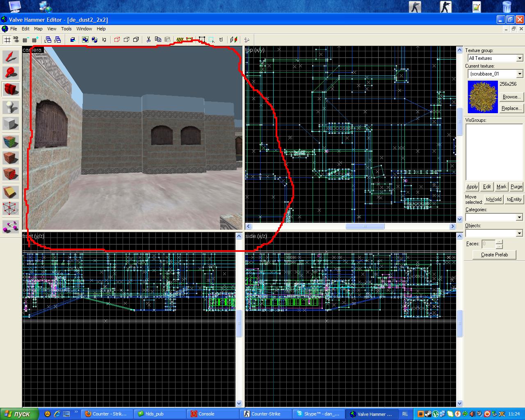Toggle Auto Selection dotted-box button
The width and height of the screenshot is (525, 420).
point(211,40)
